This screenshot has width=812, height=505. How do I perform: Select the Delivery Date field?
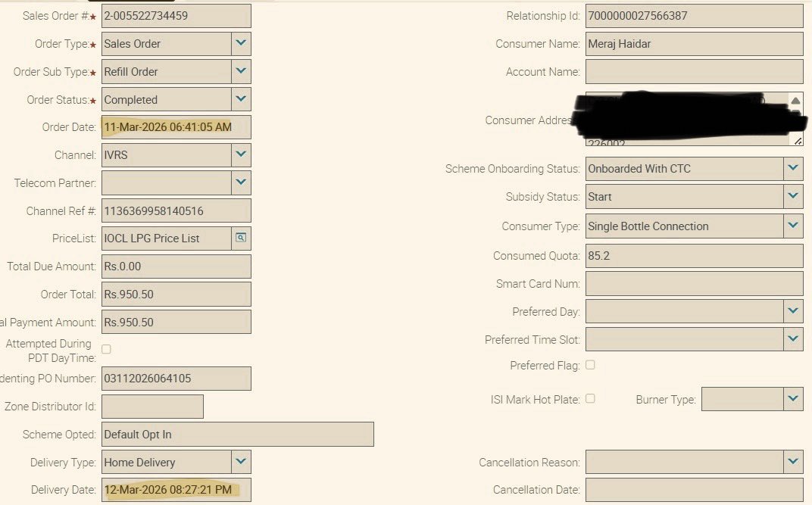click(176, 489)
